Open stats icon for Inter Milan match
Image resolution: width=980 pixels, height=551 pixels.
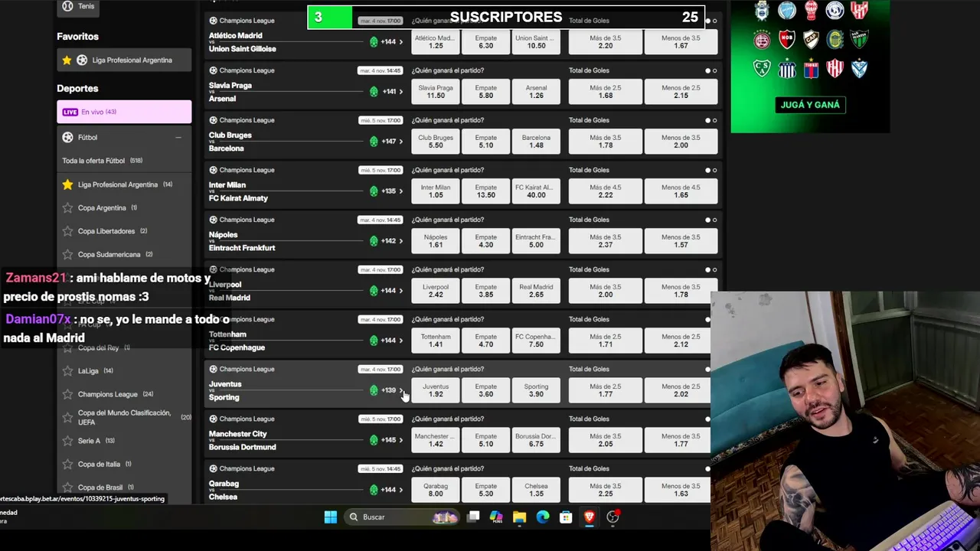tap(374, 191)
